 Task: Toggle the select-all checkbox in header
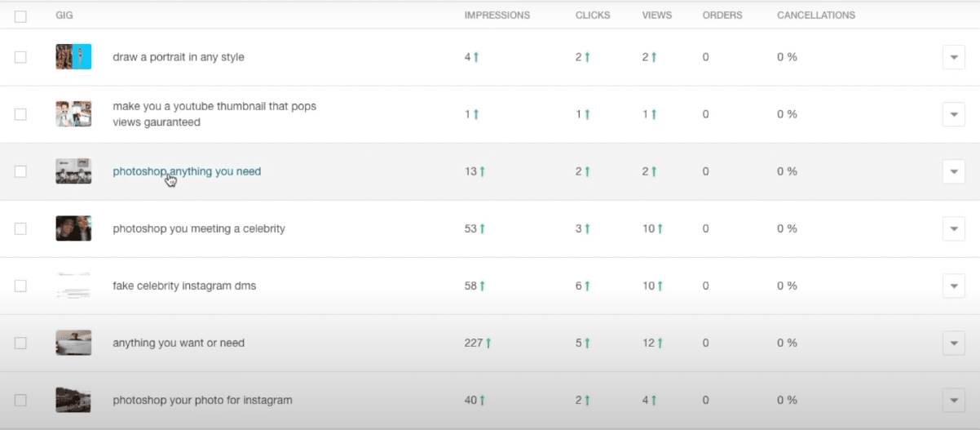[x=20, y=16]
